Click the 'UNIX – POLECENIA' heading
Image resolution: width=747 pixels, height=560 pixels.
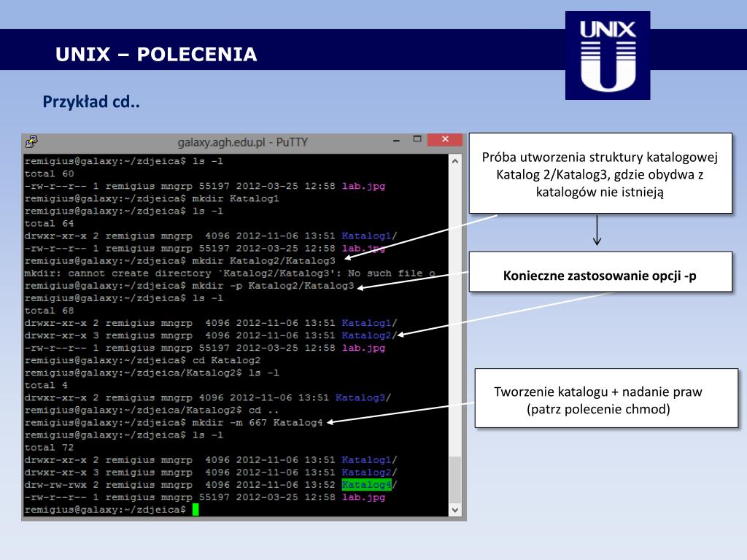[x=156, y=54]
